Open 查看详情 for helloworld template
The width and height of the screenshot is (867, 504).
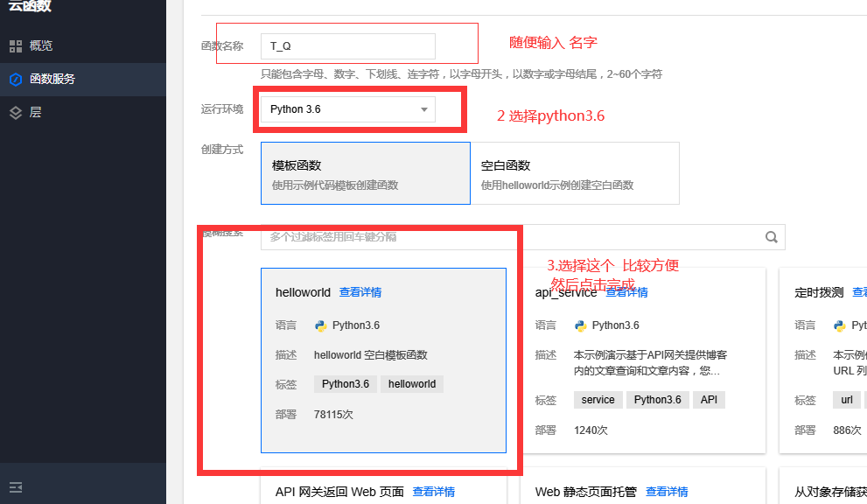pos(359,292)
